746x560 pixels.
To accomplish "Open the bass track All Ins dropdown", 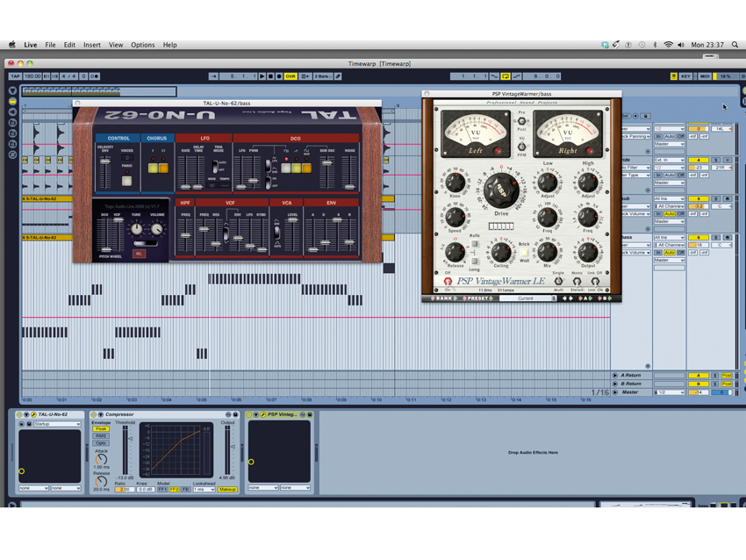I will pos(669,237).
